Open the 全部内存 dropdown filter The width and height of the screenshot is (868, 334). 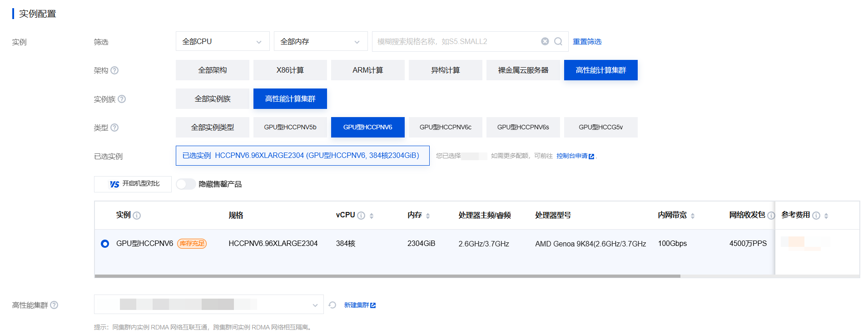pyautogui.click(x=320, y=41)
